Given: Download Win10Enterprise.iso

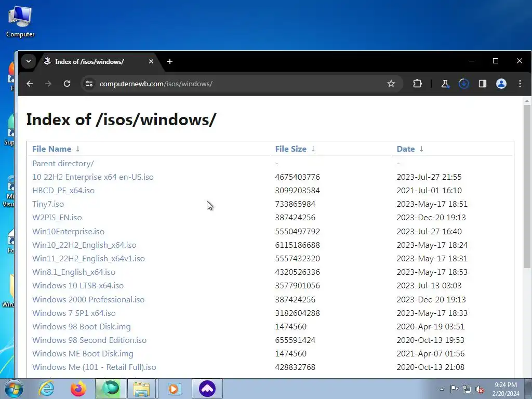Looking at the screenshot, I should pos(68,231).
